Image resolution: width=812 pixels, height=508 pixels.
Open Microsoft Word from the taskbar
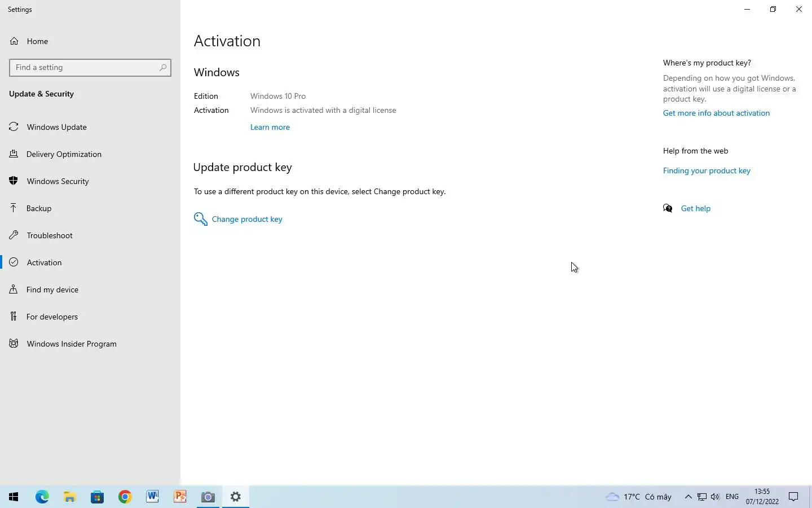152,497
